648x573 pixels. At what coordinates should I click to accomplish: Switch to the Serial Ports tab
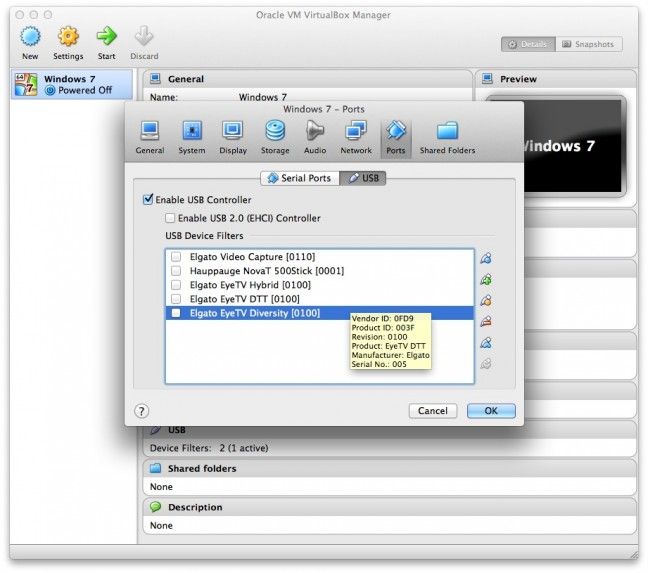299,178
